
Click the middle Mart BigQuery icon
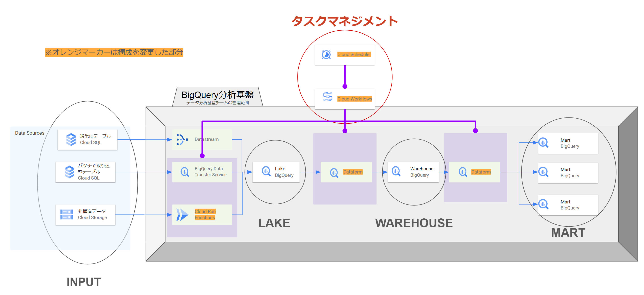(543, 172)
